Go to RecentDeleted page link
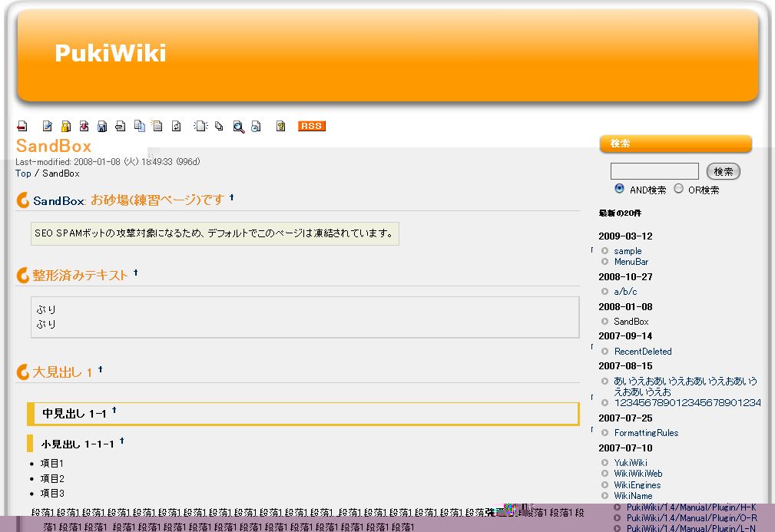This screenshot has height=532, width=775. point(642,352)
